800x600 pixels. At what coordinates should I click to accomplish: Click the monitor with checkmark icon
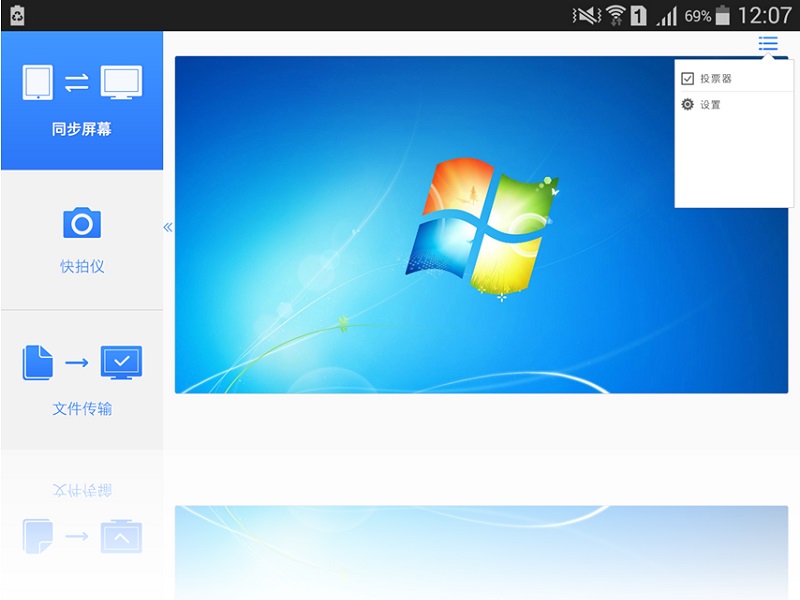click(122, 362)
